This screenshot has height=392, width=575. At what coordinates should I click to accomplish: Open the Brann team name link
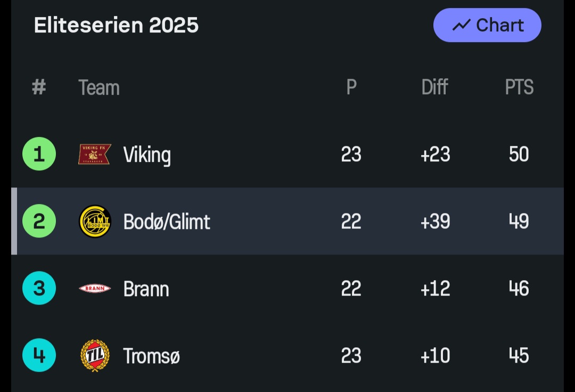click(x=146, y=289)
